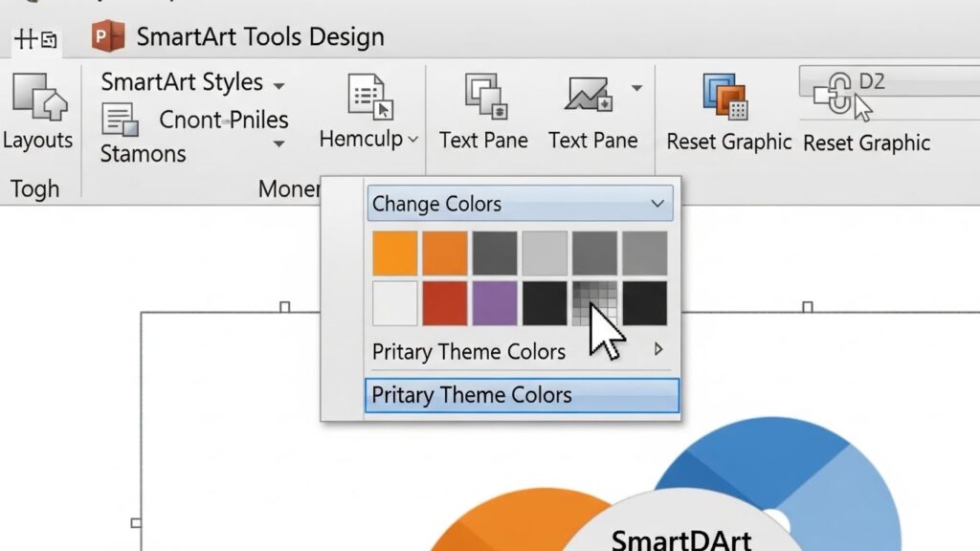Click the top-right selection handle of the SmartArt frame
The width and height of the screenshot is (980, 551).
point(808,307)
